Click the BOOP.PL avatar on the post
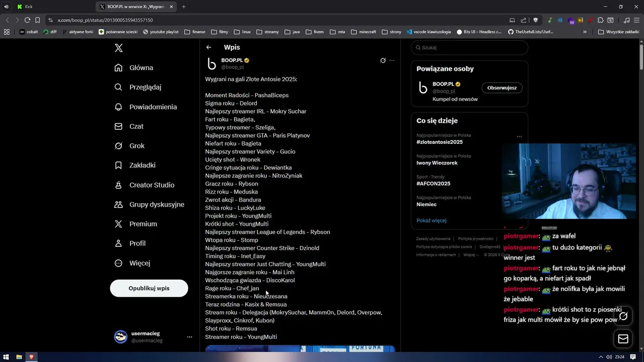Viewport: 644px width, 362px height. click(x=212, y=63)
